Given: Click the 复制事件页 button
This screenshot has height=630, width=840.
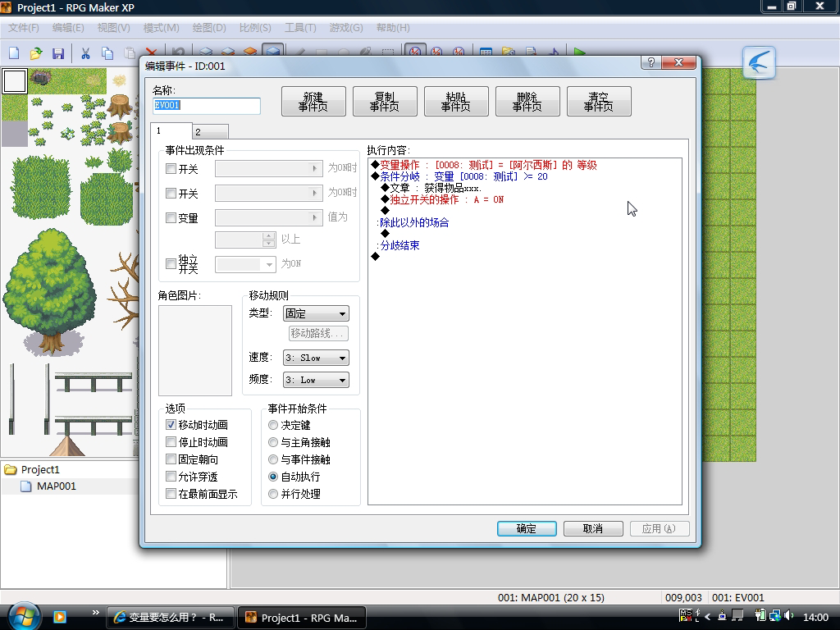Looking at the screenshot, I should coord(385,101).
